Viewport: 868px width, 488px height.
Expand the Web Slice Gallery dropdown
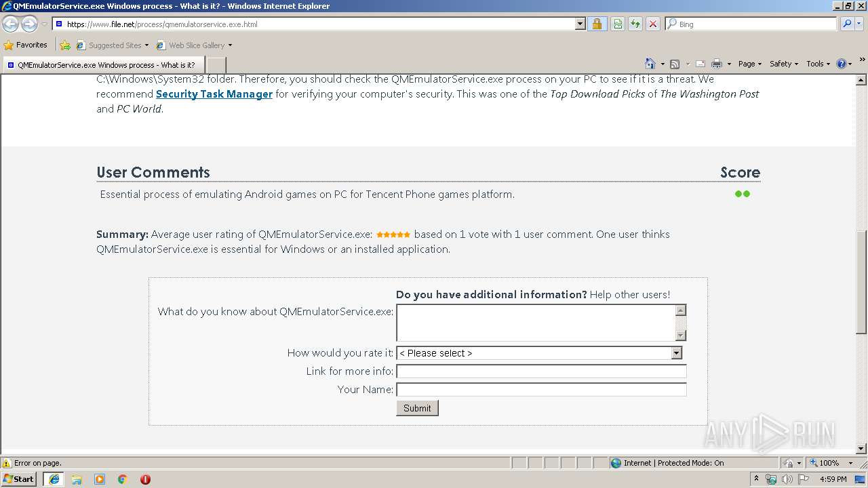tap(230, 45)
